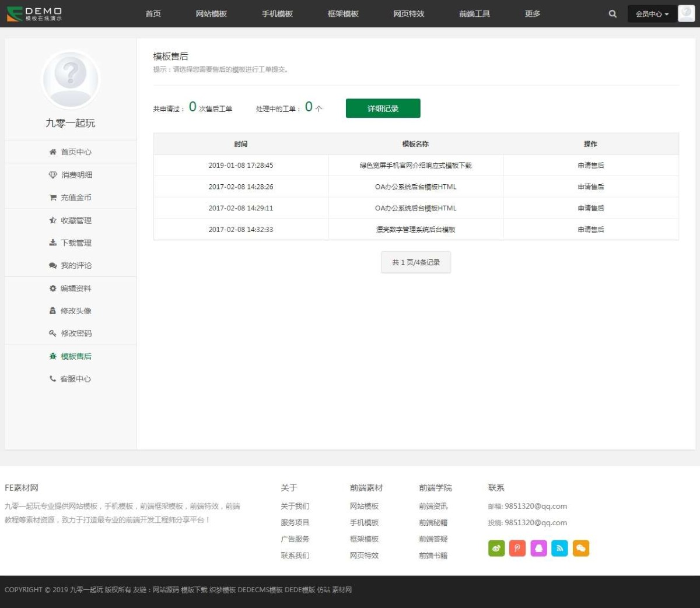This screenshot has width=700, height=608.
Task: Open the 漂亮数字管理系统后台模板 template link
Action: click(x=415, y=230)
